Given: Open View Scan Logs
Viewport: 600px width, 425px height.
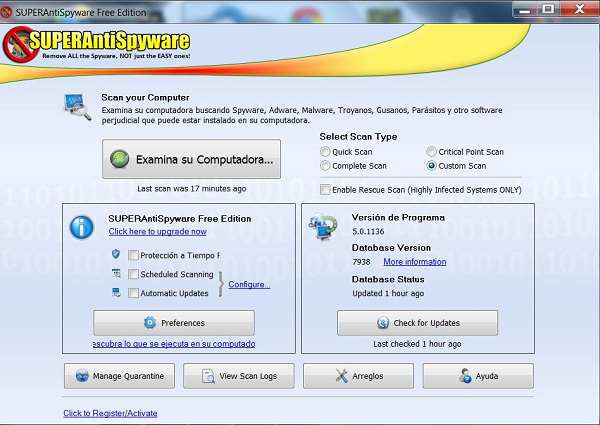Looking at the screenshot, I should coord(239,376).
